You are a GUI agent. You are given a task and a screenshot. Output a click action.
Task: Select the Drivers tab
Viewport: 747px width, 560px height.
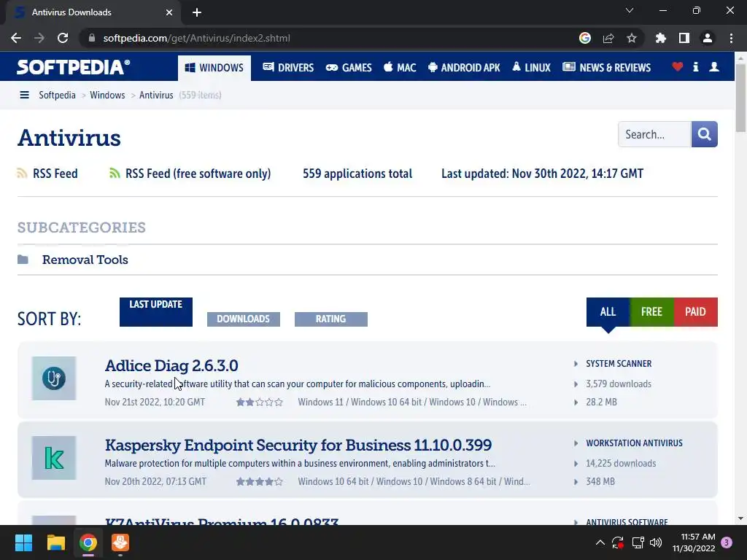tap(288, 68)
